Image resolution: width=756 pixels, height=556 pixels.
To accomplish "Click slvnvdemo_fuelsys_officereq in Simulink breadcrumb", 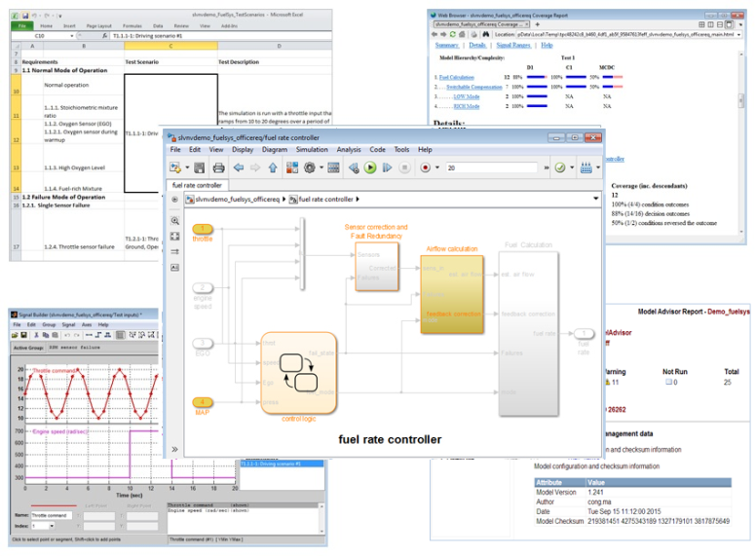I will point(237,199).
